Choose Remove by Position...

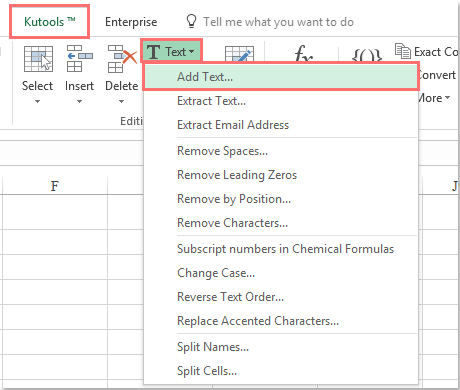pos(281,199)
